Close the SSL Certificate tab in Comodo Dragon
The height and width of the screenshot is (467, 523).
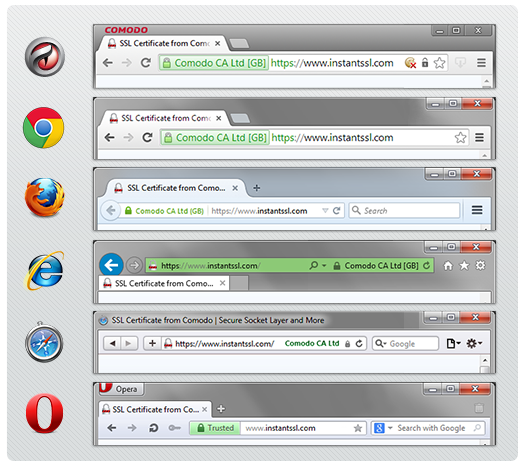(217, 44)
